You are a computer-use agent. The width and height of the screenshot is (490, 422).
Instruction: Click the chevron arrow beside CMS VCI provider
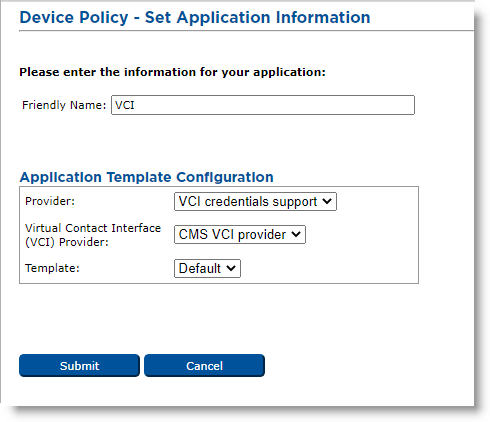tap(296, 234)
